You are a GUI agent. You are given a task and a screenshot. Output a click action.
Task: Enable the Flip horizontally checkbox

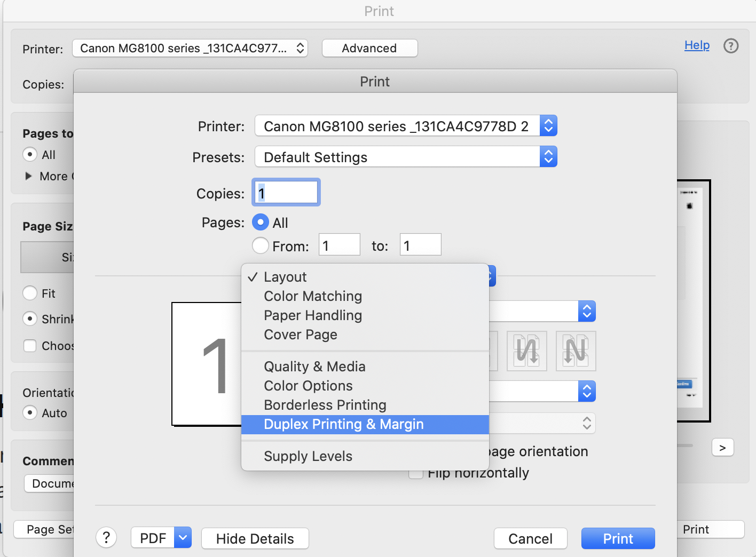tap(416, 473)
